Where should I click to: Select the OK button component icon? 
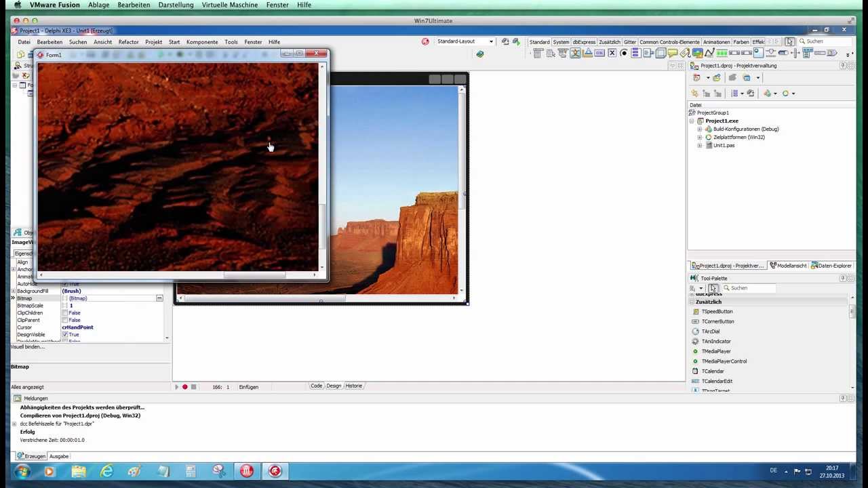click(599, 53)
